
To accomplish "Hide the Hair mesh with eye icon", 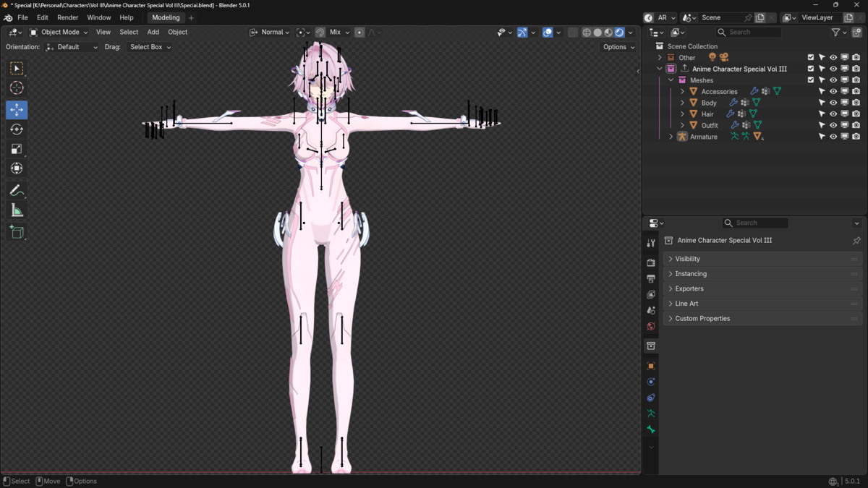I will pyautogui.click(x=833, y=114).
